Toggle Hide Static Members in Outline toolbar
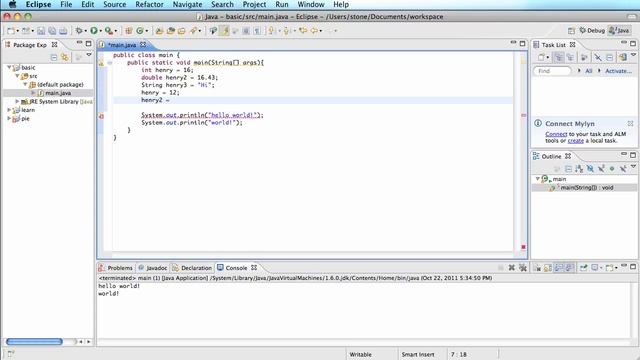 (x=601, y=168)
